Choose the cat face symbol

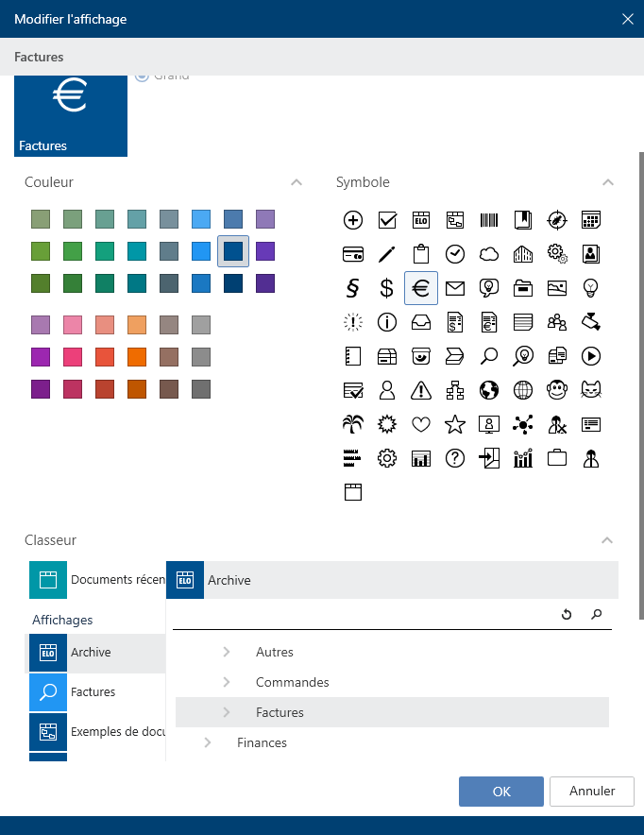[x=591, y=390]
